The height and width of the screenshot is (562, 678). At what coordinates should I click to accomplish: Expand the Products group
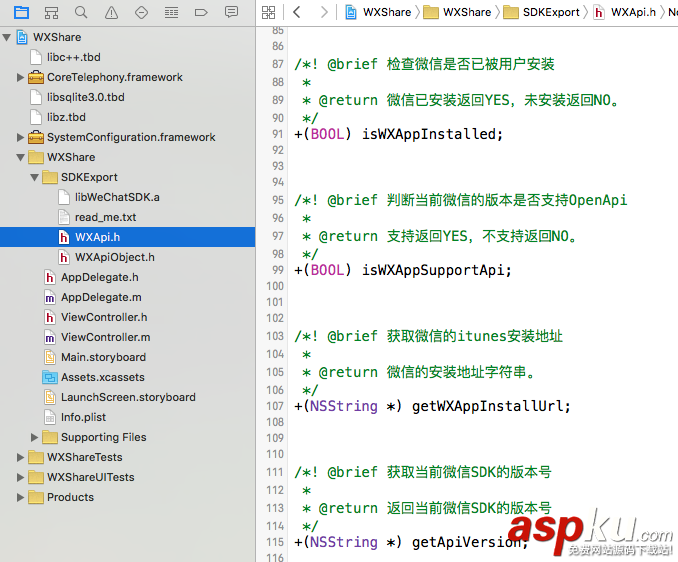pos(20,497)
